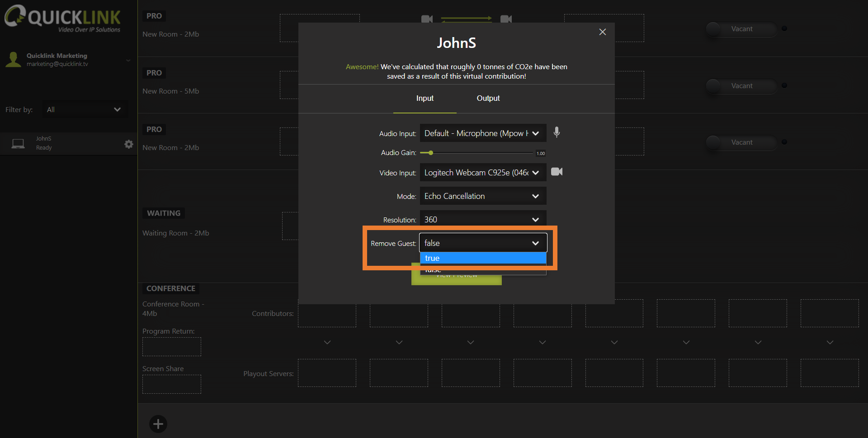Toggle the third PRO room Vacant switch

coord(741,142)
